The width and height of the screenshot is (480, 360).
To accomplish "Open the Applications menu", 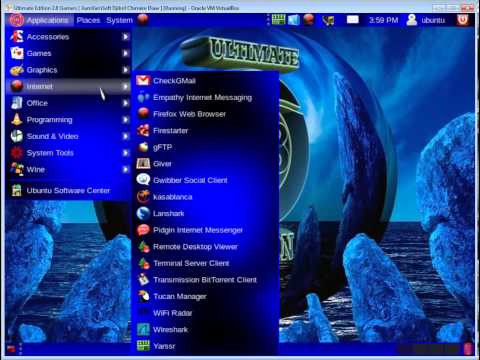I will pyautogui.click(x=40, y=20).
